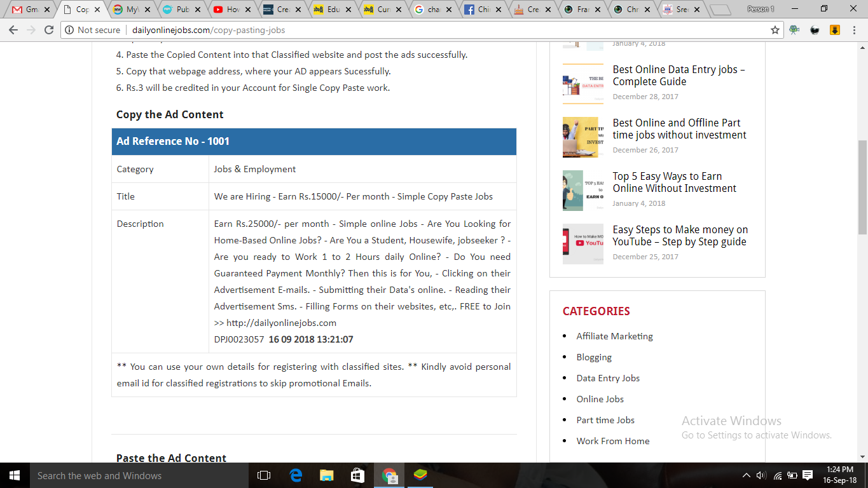Click the browser reload page icon
Viewport: 868px width, 488px height.
pyautogui.click(x=49, y=30)
